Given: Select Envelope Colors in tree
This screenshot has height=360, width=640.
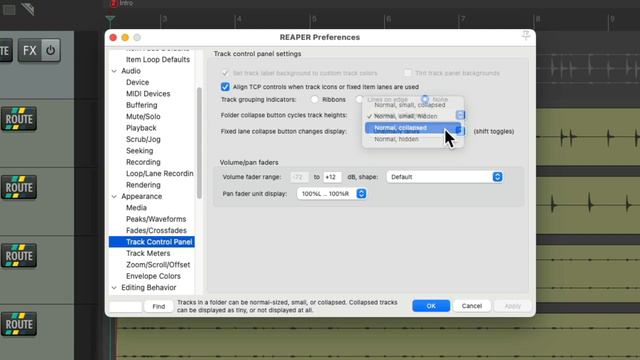Looking at the screenshot, I should pyautogui.click(x=153, y=276).
